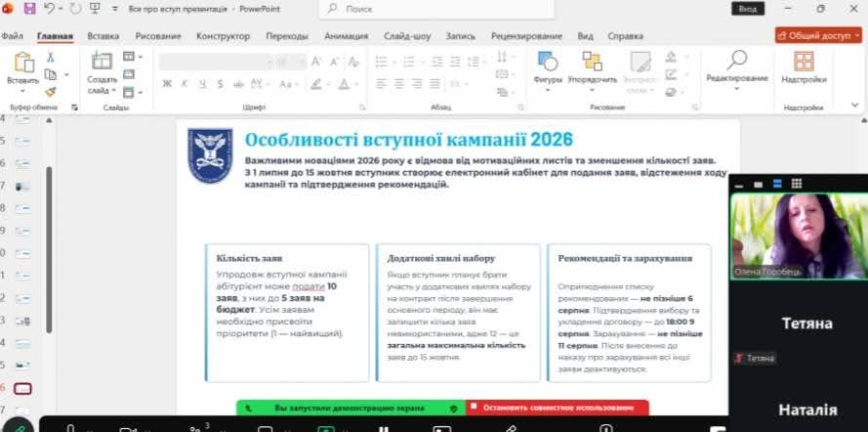The image size is (868, 432).
Task: Collapse the ribbon with the chevron
Action: coord(856,107)
